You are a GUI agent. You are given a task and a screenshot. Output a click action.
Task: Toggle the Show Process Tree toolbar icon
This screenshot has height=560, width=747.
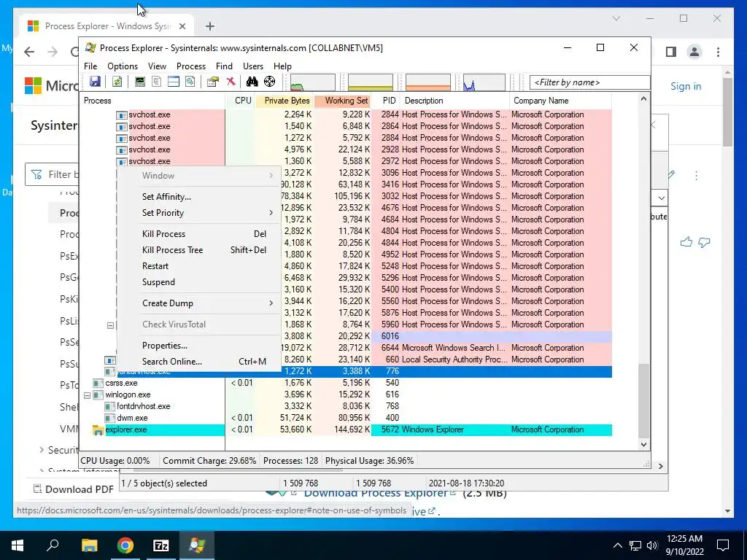click(156, 82)
